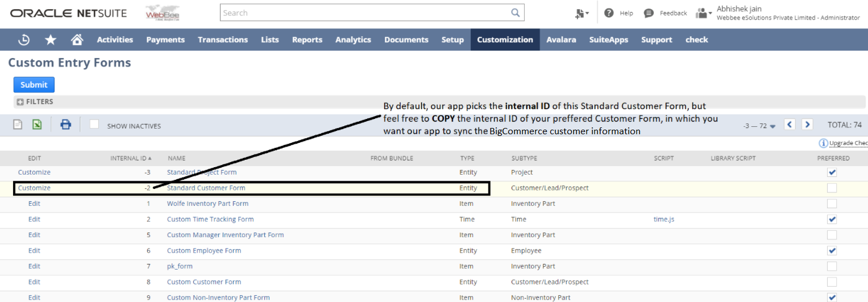Click the search magnifier icon
Viewport: 868px width, 302px height.
click(515, 13)
